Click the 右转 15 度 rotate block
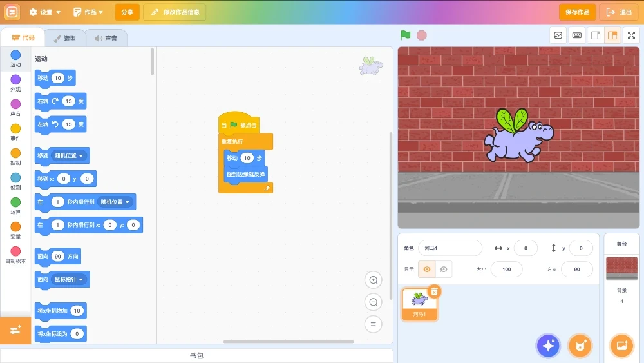This screenshot has width=644, height=363. 61,101
